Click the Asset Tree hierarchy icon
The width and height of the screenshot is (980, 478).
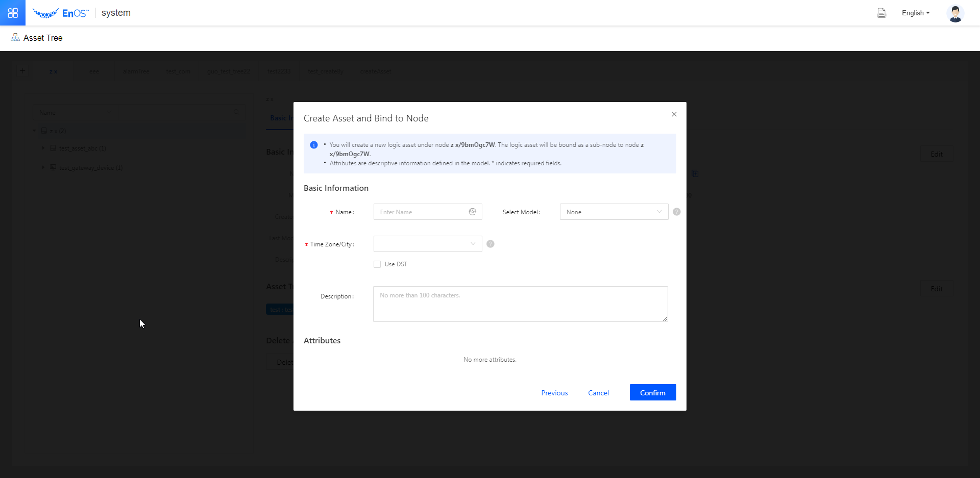[15, 38]
